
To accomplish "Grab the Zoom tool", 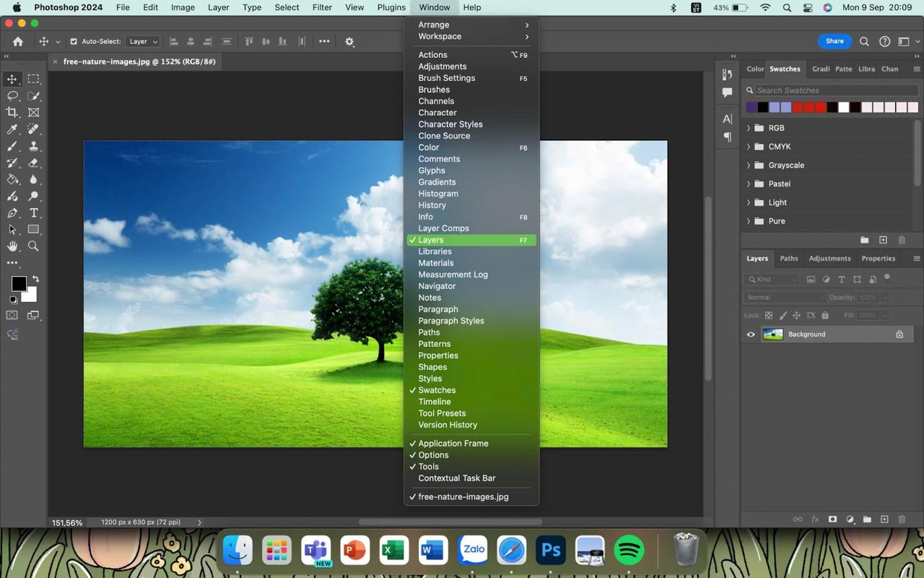I will [33, 246].
